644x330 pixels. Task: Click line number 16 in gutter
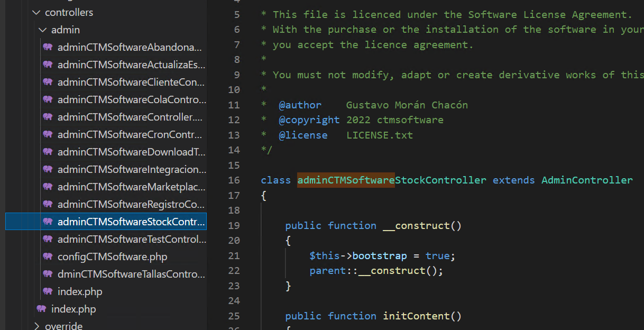(234, 180)
